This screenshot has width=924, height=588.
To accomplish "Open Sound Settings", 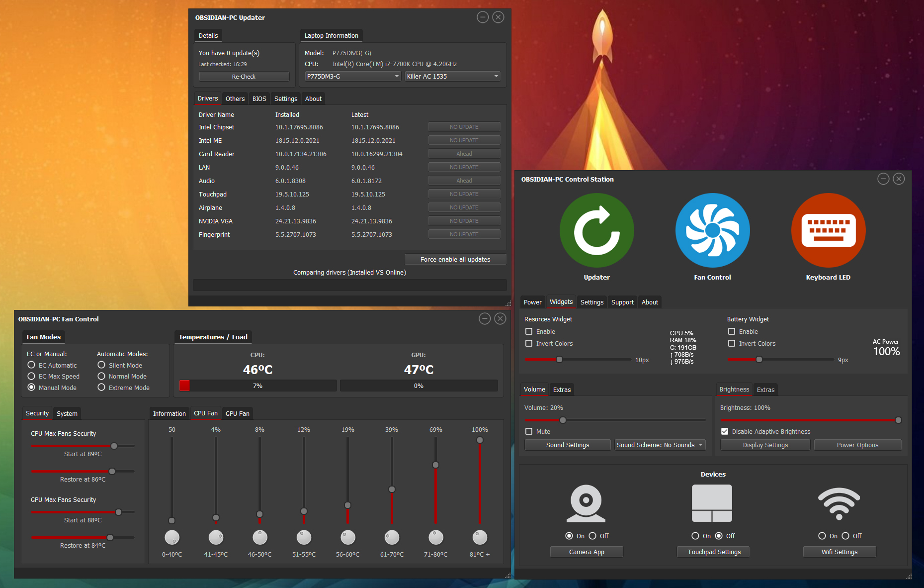I will point(568,445).
